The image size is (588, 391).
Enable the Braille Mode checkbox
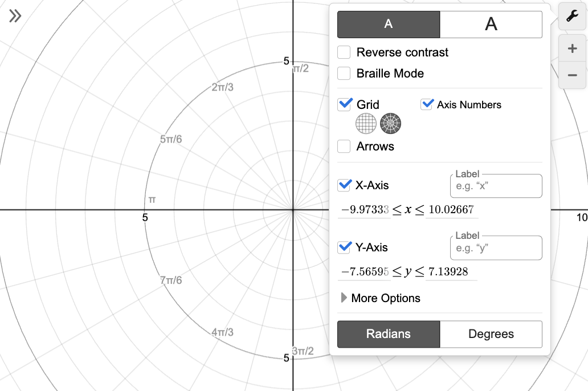[344, 74]
